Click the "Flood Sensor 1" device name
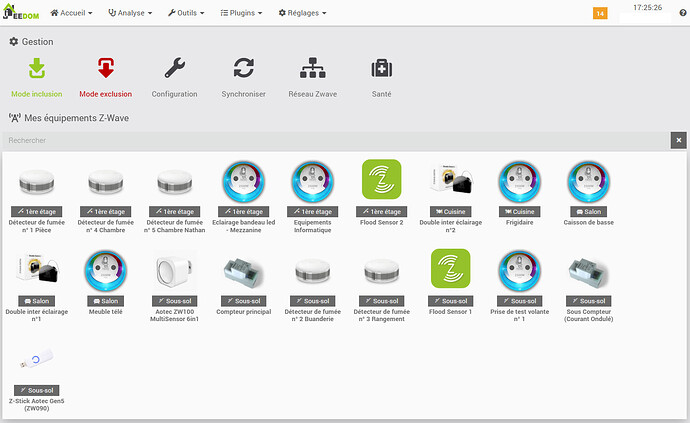 [x=451, y=312]
